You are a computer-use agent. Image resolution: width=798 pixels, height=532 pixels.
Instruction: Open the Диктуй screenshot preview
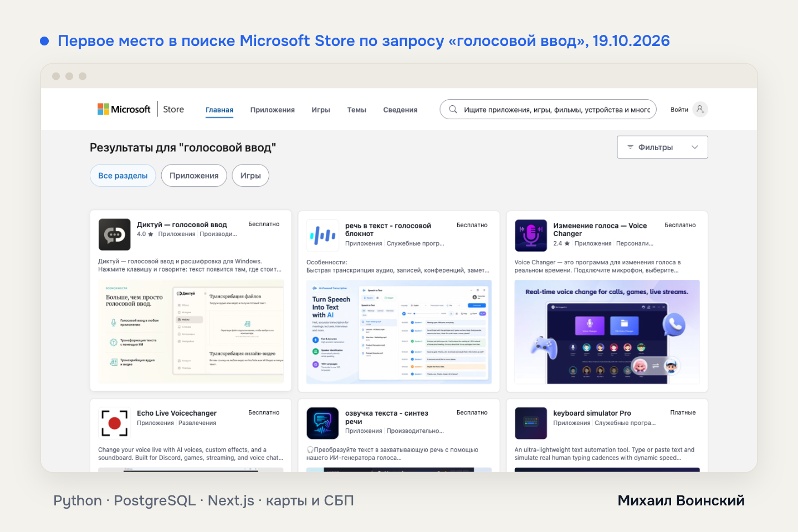[191, 331]
